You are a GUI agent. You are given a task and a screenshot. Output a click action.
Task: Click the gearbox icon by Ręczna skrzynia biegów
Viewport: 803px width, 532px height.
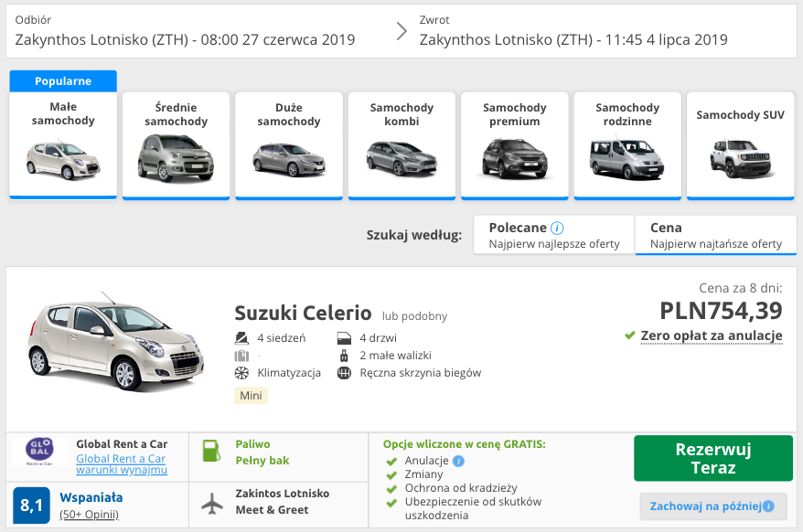tap(344, 373)
